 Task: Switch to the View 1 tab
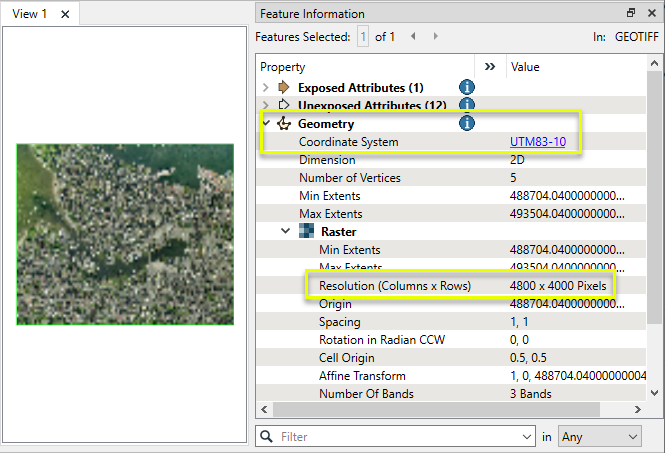pyautogui.click(x=29, y=14)
